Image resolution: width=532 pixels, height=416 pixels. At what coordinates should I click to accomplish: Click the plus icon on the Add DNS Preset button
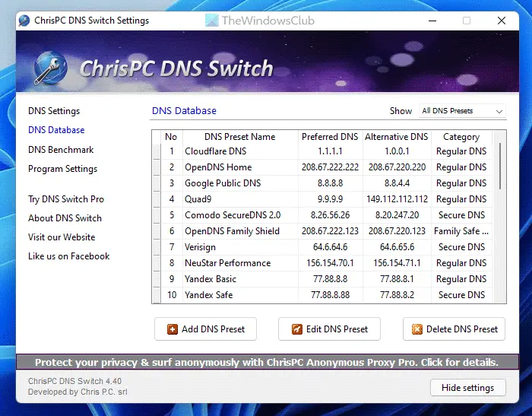click(173, 329)
